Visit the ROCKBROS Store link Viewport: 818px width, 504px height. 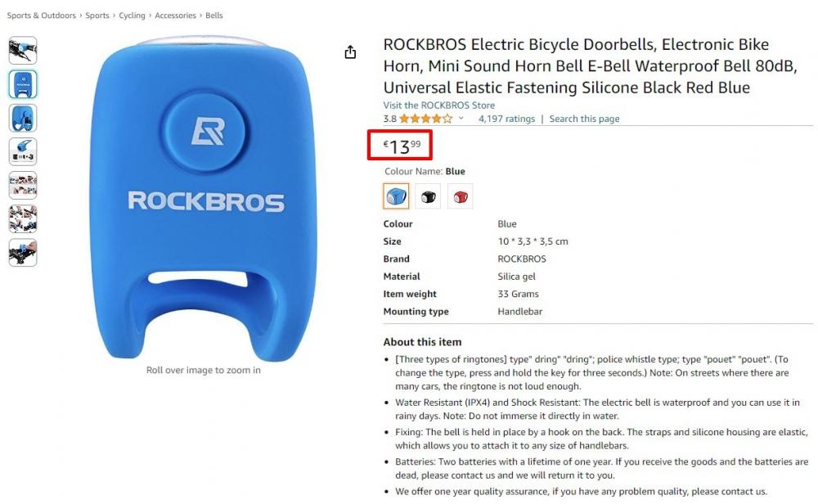click(x=438, y=105)
